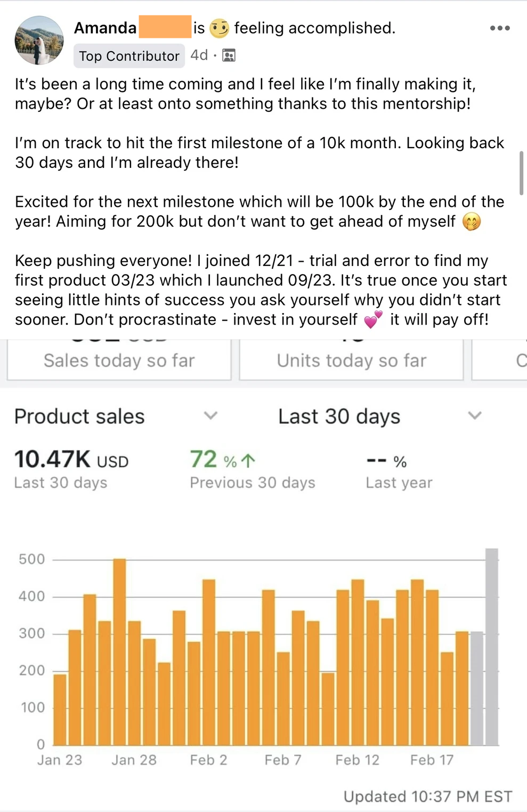The image size is (527, 812).
Task: Click the Top Contributor badge
Action: pos(129,56)
